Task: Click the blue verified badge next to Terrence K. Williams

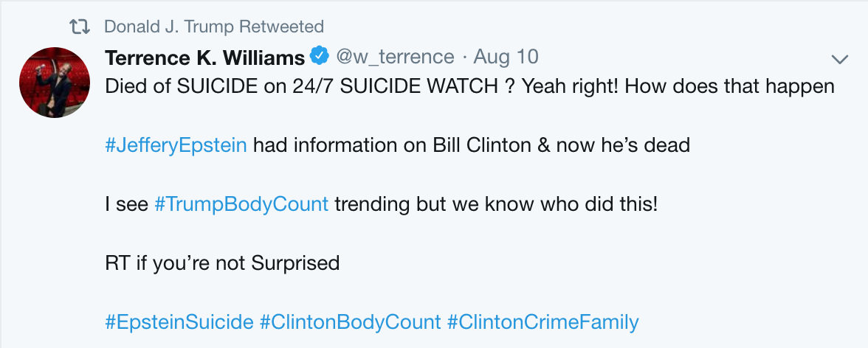Action: click(320, 56)
